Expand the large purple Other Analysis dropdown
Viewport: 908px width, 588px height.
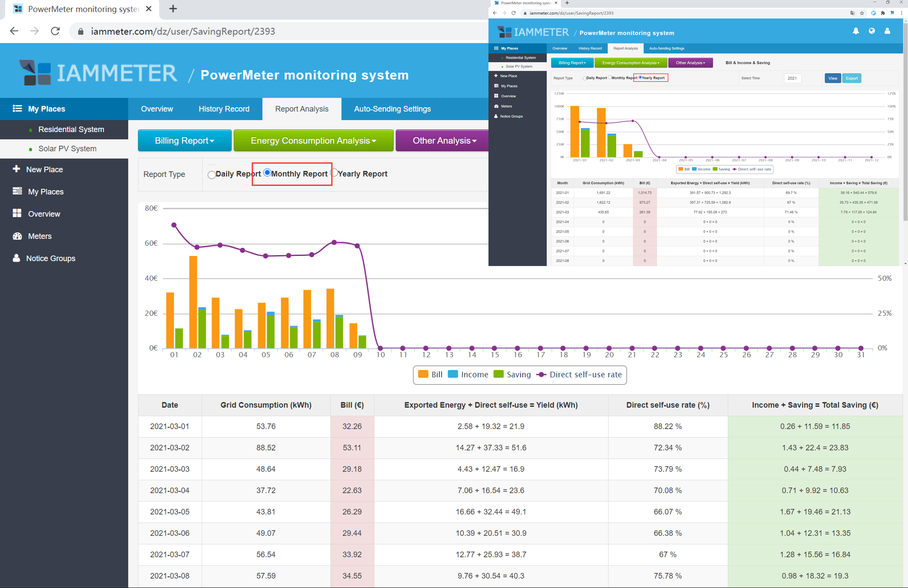444,140
